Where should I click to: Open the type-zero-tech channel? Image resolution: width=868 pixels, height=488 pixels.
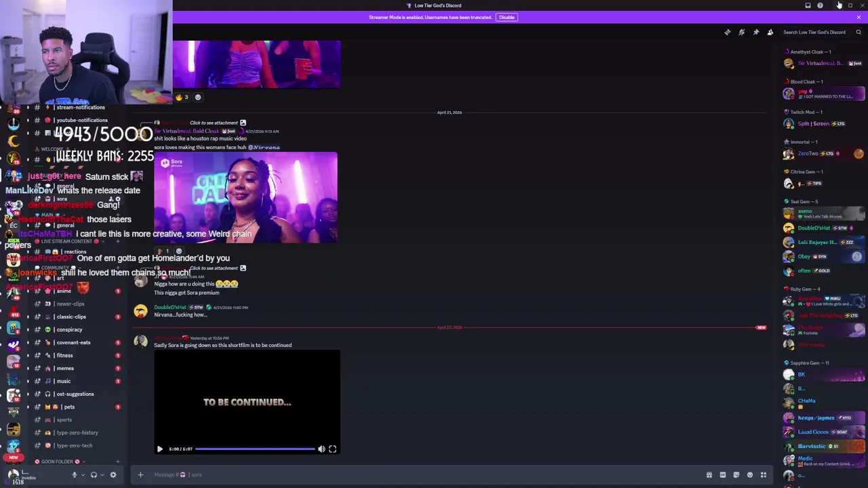[76, 445]
